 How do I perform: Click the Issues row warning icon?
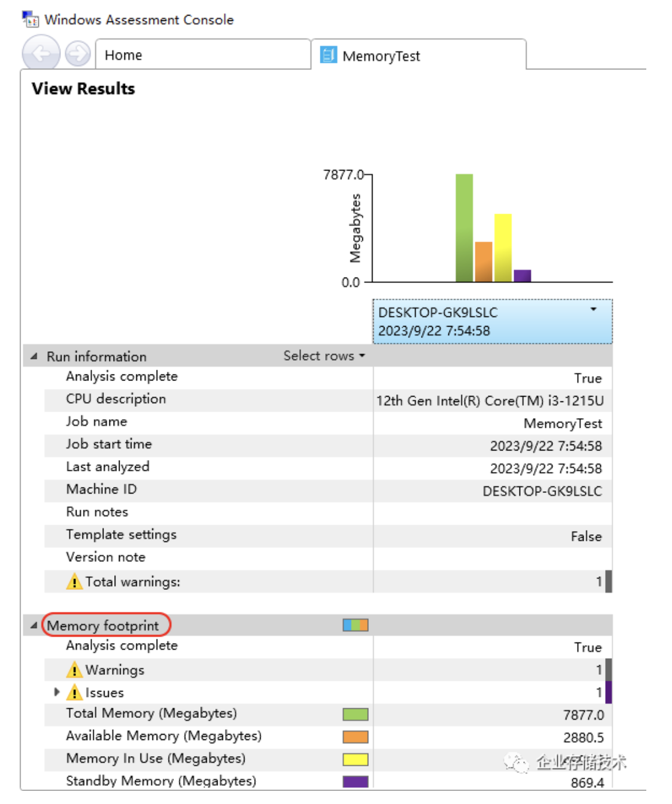click(x=74, y=693)
